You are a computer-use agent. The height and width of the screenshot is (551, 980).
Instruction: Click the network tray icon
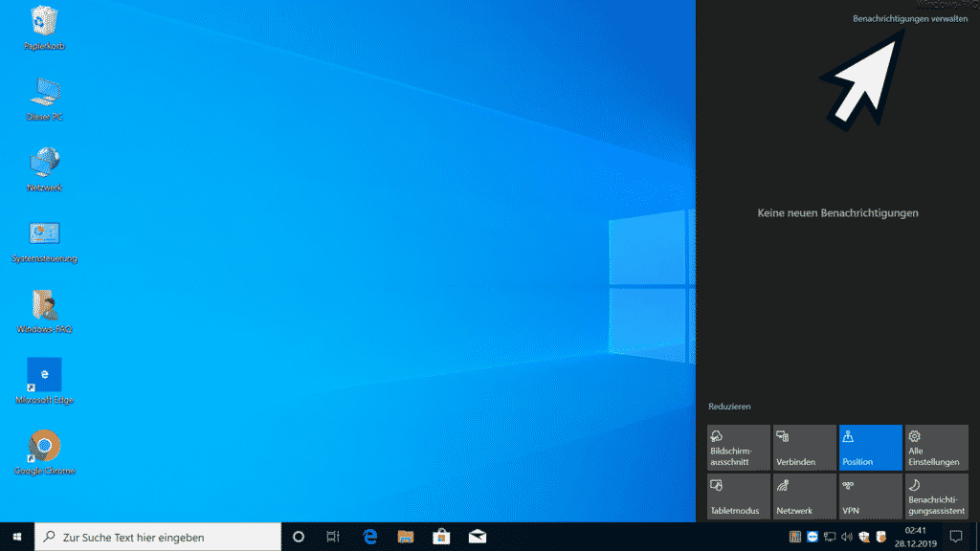pyautogui.click(x=830, y=537)
